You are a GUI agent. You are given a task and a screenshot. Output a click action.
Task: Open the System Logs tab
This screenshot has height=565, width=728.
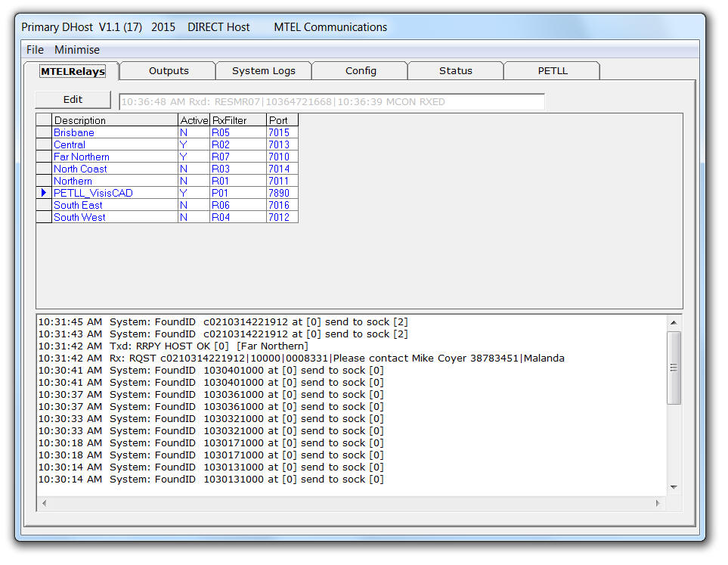[x=263, y=70]
